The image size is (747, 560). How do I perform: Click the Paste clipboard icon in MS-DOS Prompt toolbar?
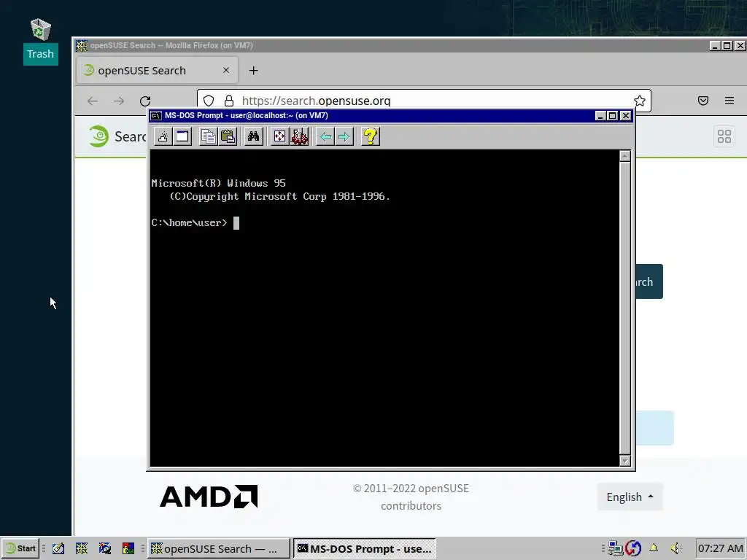tap(228, 136)
